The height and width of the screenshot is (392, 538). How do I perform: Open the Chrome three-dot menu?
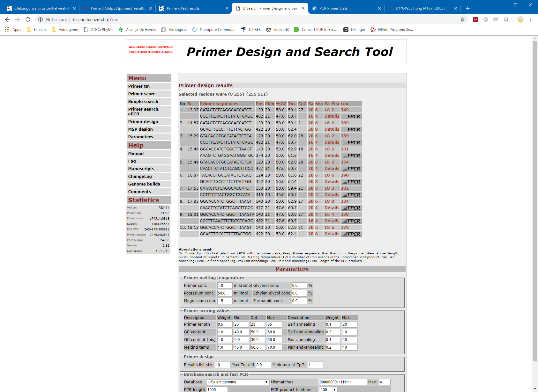tap(531, 19)
